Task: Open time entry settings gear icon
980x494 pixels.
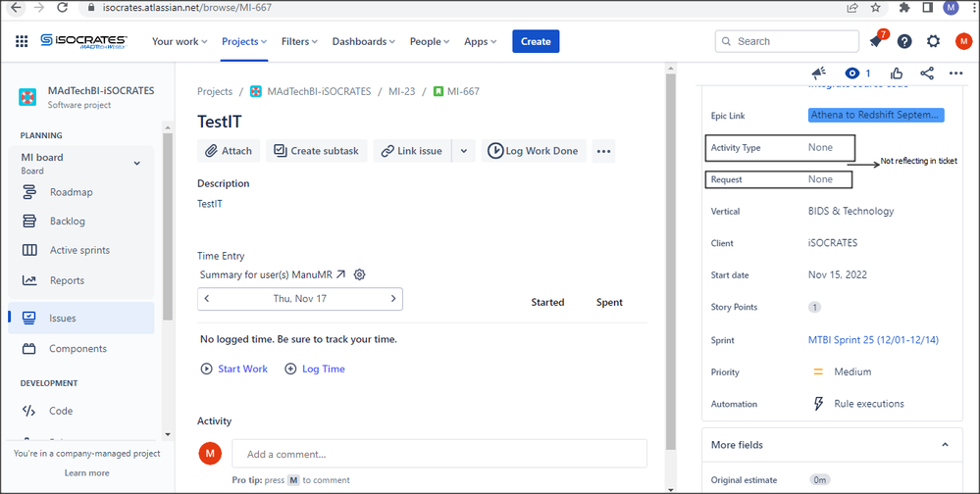Action: coord(359,274)
